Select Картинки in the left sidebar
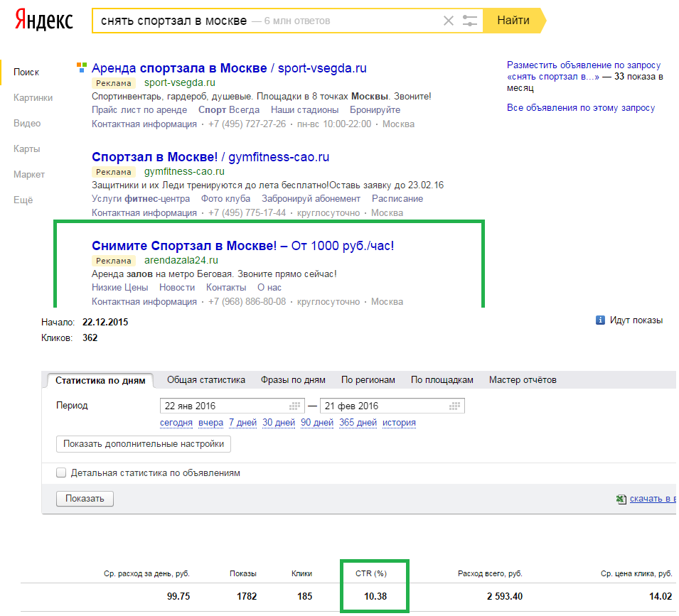 click(x=33, y=98)
